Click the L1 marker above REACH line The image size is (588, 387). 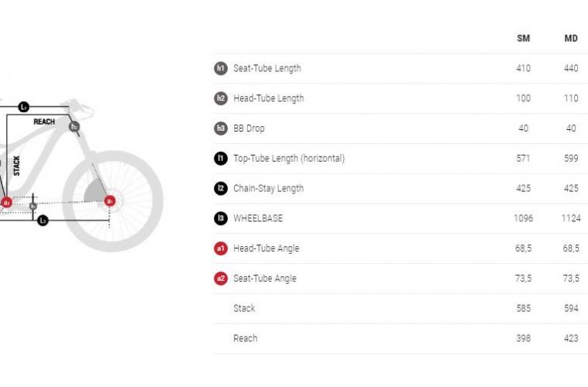click(24, 108)
